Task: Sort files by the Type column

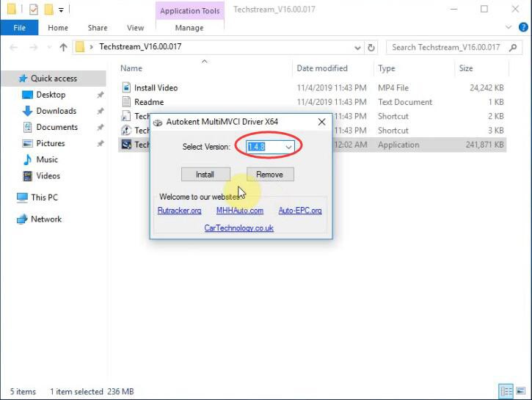Action: point(387,68)
